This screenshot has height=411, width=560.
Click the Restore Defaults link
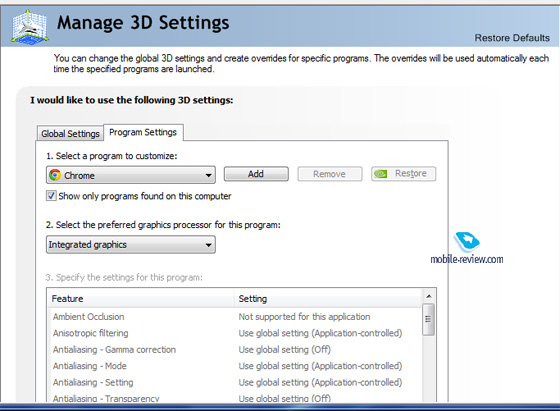(512, 38)
